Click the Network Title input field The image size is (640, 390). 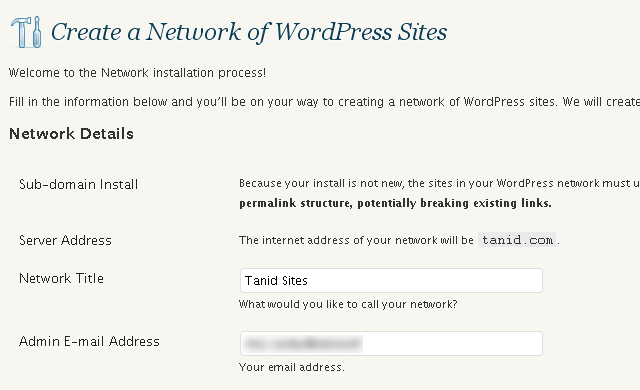tap(391, 280)
